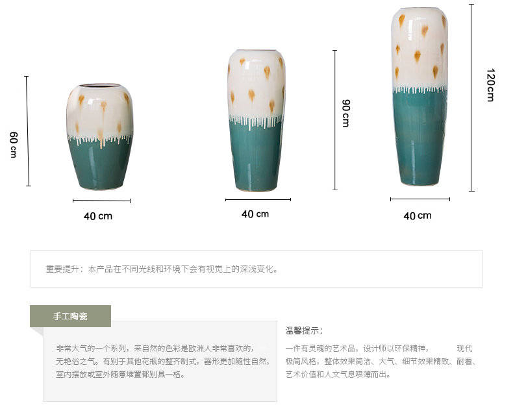Click the 90 cm middle vase image
The image size is (513, 420).
click(x=256, y=121)
